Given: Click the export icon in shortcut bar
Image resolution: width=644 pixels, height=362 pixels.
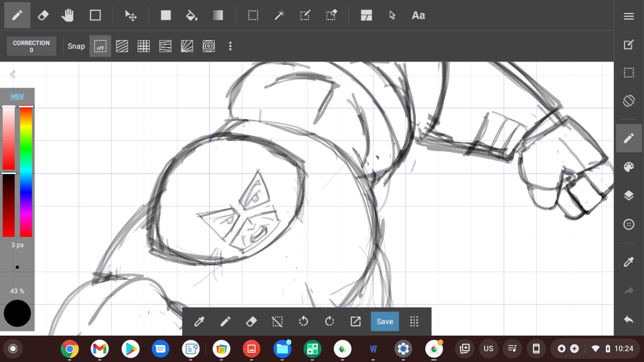Looking at the screenshot, I should (355, 321).
